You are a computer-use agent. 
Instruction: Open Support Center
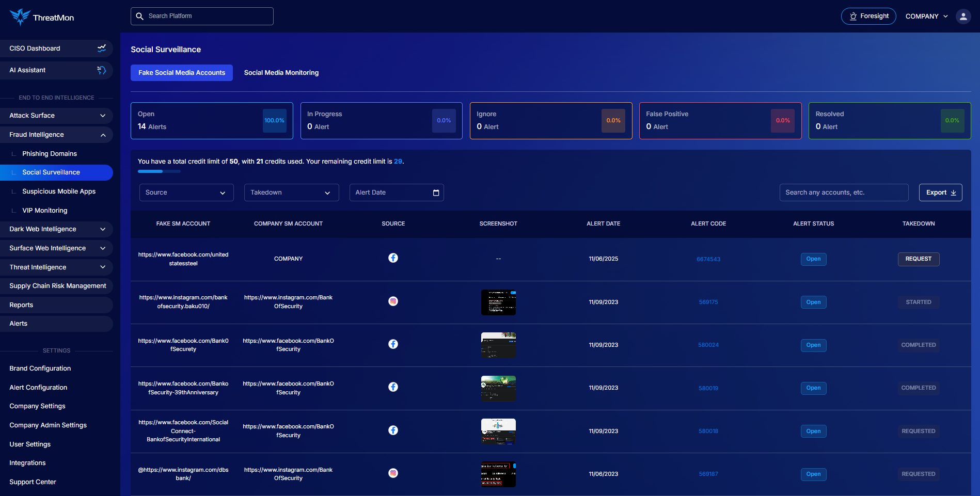[33, 482]
